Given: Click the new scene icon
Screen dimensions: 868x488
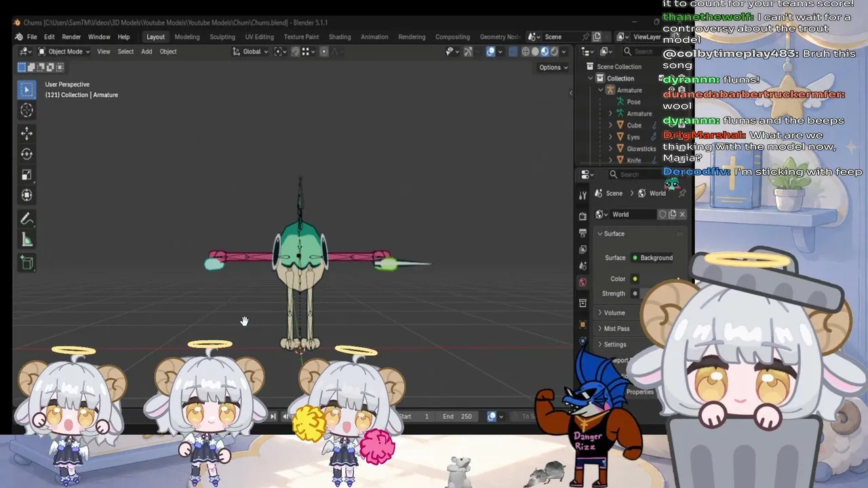Looking at the screenshot, I should click(597, 37).
